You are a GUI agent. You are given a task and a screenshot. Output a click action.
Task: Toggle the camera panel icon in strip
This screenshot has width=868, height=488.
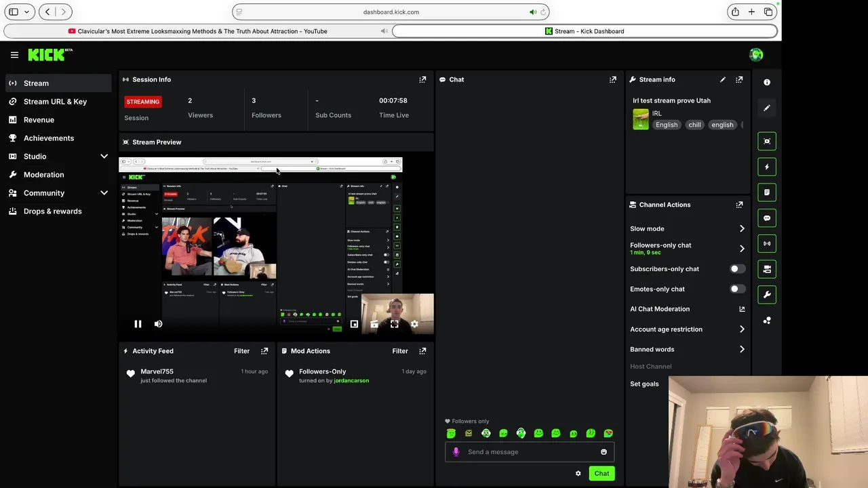767,269
